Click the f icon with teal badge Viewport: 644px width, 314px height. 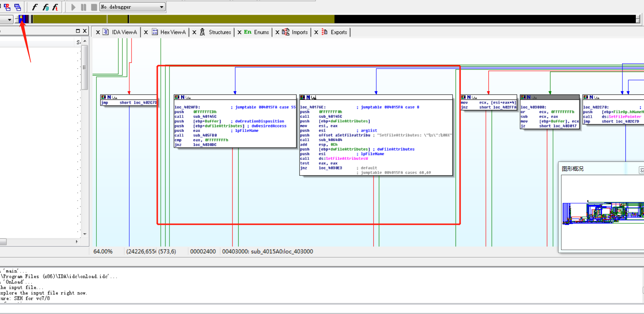point(45,7)
